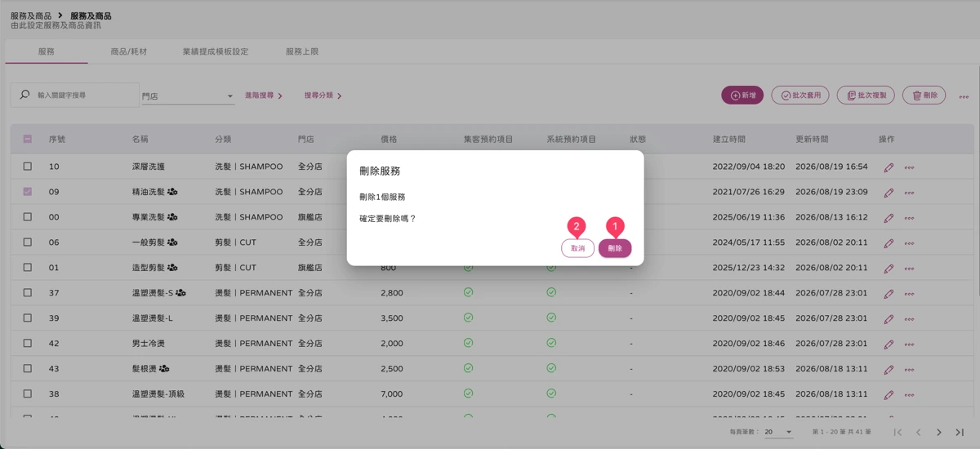
Task: Edit 造型剪髮 with the pencil icon
Action: coord(889,269)
